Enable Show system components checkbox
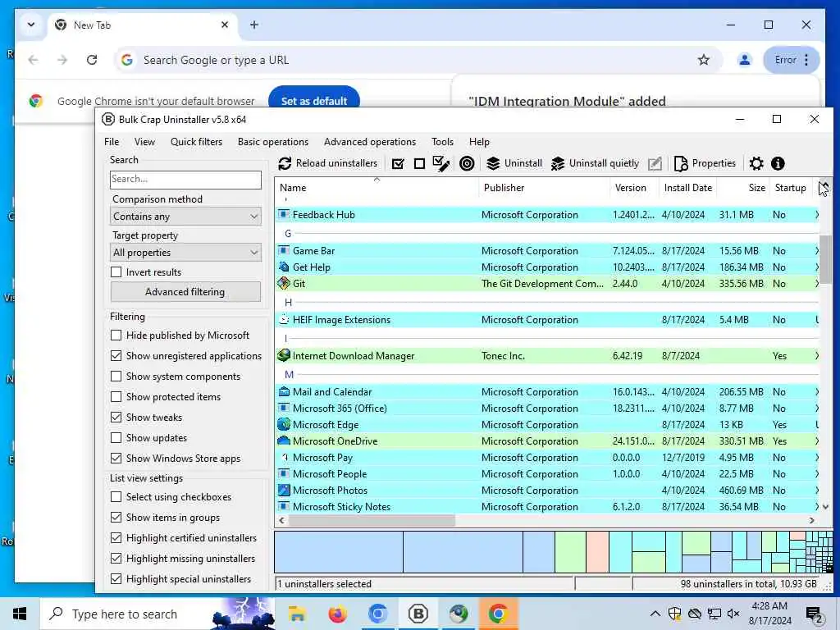Image resolution: width=840 pixels, height=630 pixels. [x=116, y=376]
